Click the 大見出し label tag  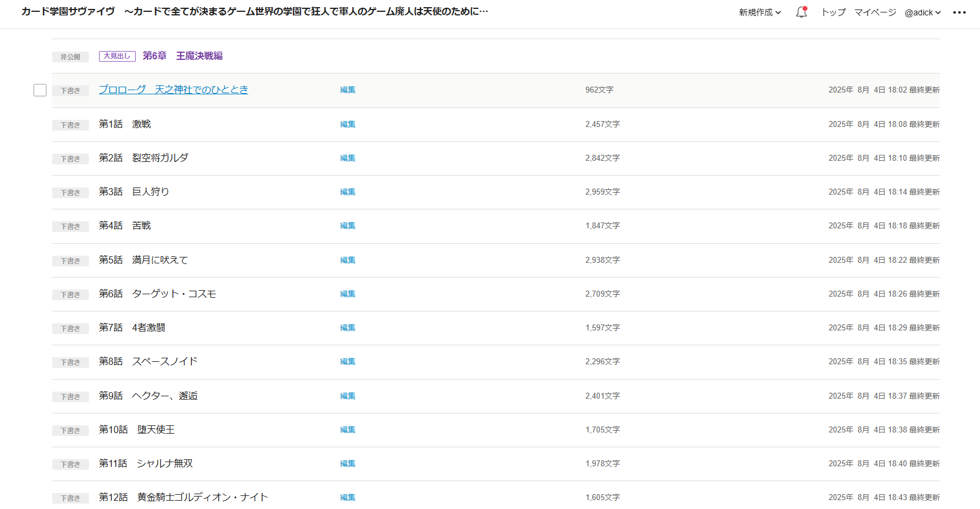(x=117, y=56)
